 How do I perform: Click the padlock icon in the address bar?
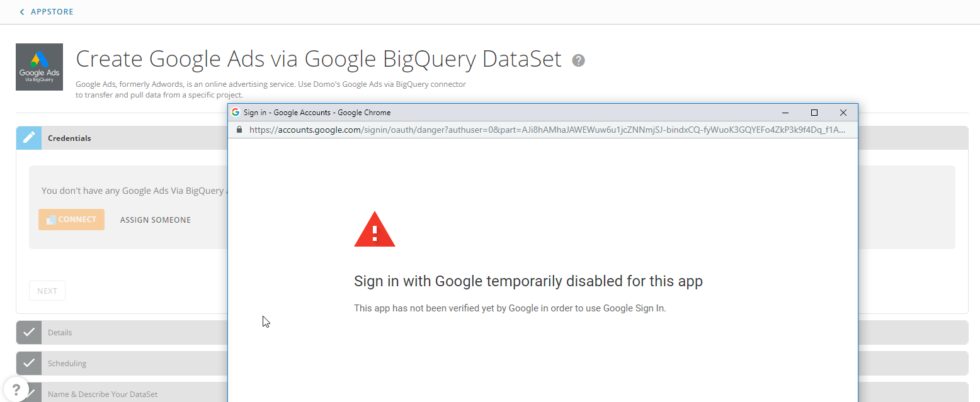(x=239, y=130)
